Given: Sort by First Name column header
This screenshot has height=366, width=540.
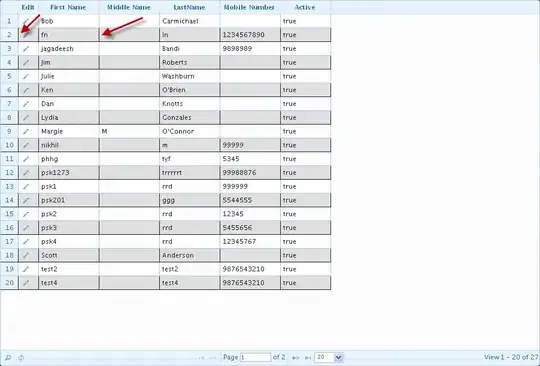Looking at the screenshot, I should (x=68, y=7).
